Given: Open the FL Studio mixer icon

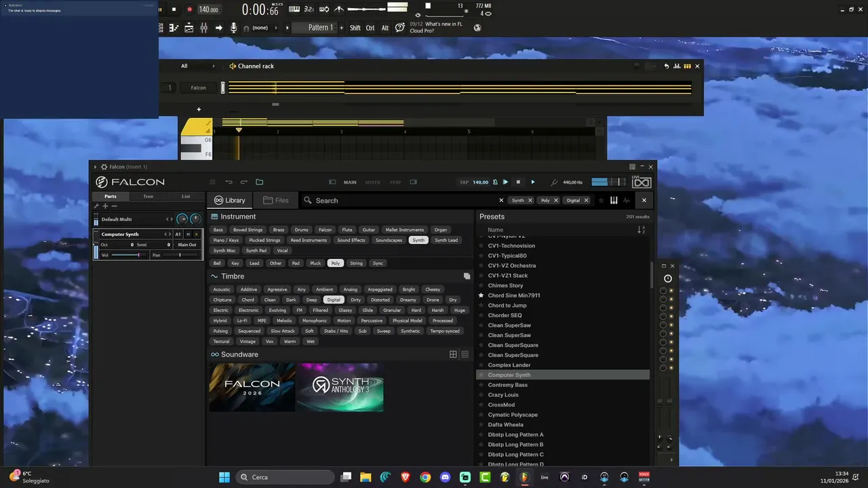Looking at the screenshot, I should pyautogui.click(x=203, y=28).
